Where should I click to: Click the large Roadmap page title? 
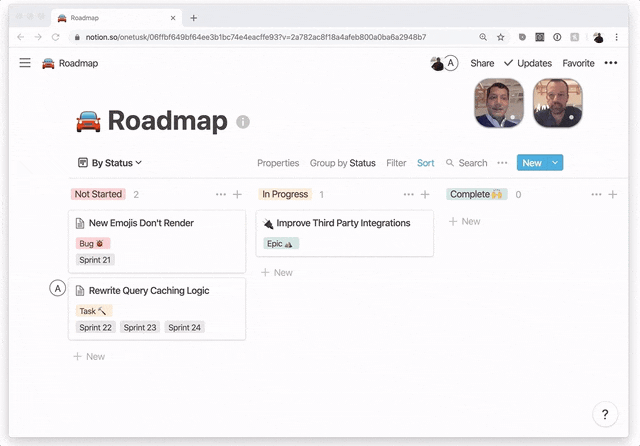click(x=167, y=121)
